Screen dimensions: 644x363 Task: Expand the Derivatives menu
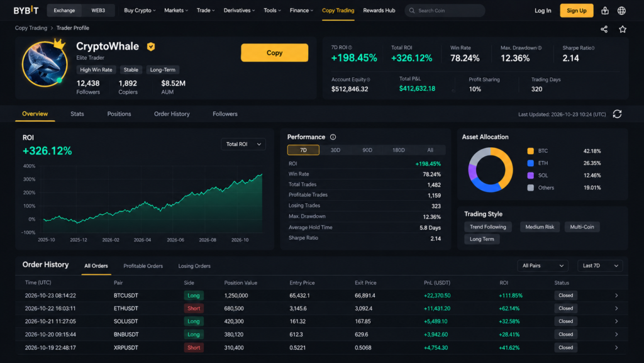(x=239, y=11)
